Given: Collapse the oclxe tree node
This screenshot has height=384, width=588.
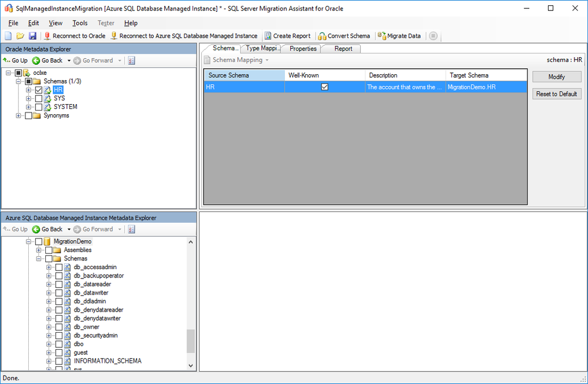Looking at the screenshot, I should click(x=8, y=73).
